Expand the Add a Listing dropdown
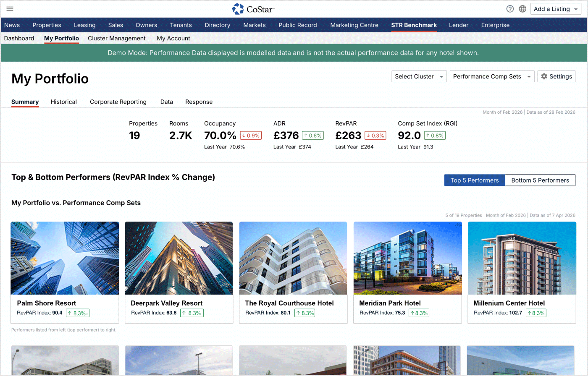 (556, 9)
